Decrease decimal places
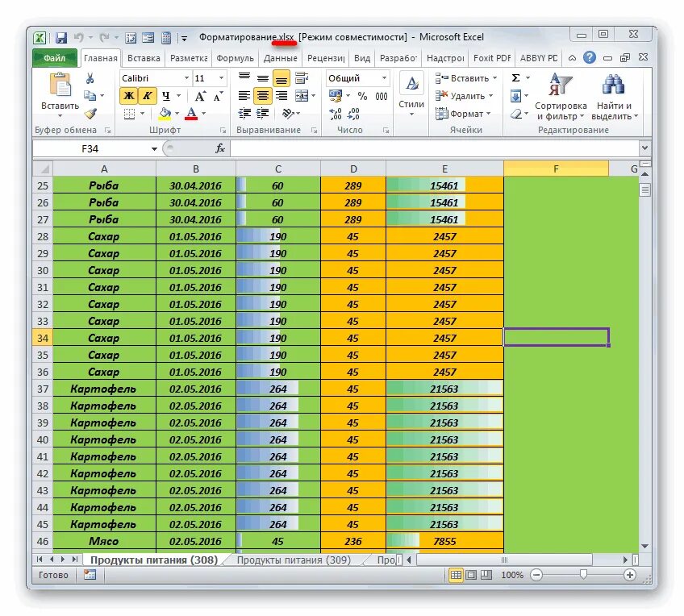 pos(353,114)
